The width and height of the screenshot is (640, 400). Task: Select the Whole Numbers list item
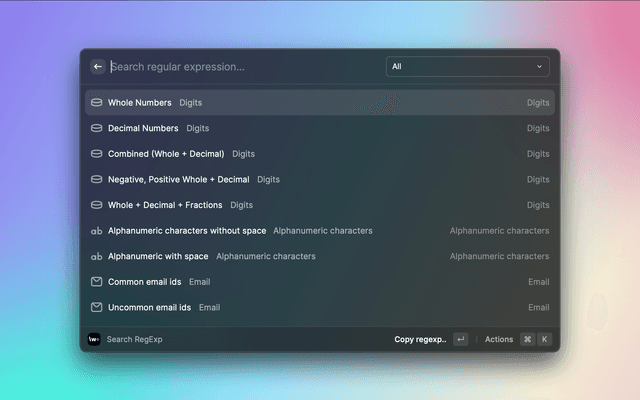pos(140,102)
